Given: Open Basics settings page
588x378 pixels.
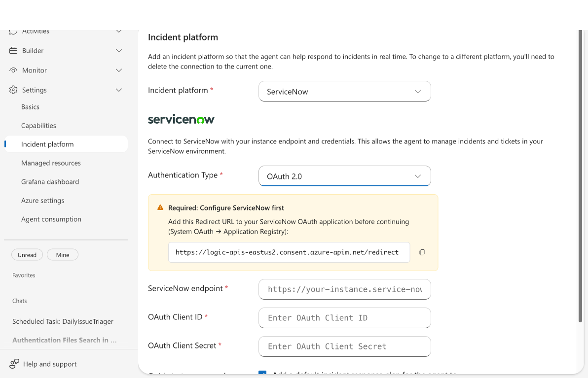Looking at the screenshot, I should click(30, 107).
